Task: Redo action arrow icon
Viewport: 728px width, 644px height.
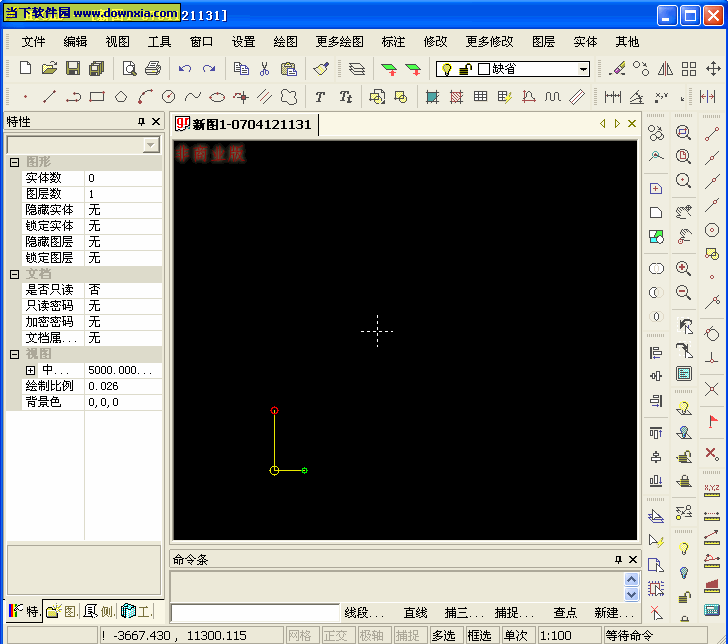Action: point(209,69)
